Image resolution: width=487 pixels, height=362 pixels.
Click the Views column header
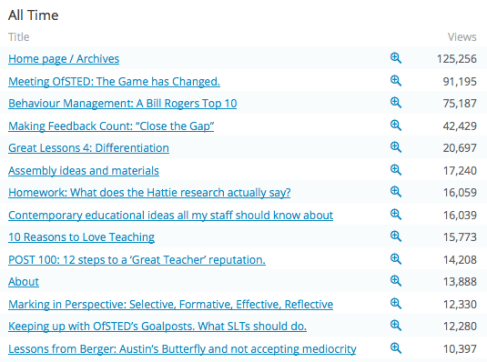click(462, 37)
